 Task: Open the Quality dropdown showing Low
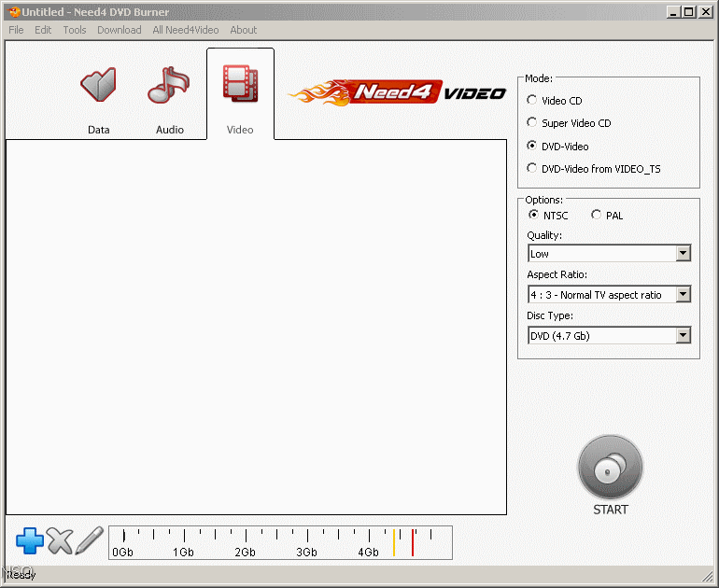[610, 254]
